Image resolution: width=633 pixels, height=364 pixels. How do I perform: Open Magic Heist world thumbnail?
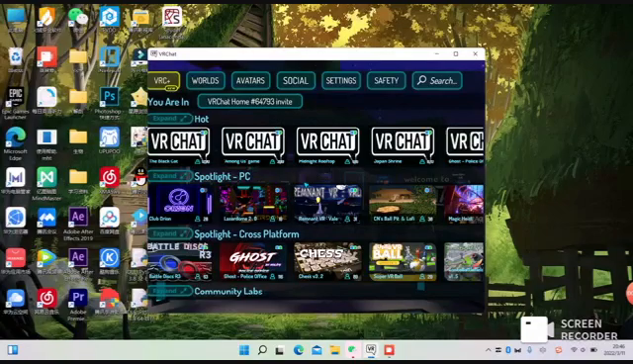[464, 204]
